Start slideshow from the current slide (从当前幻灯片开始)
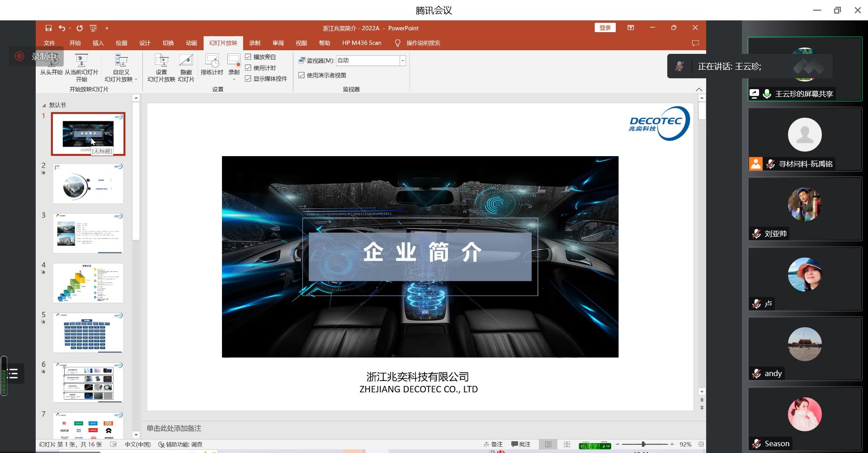This screenshot has width=868, height=453. pyautogui.click(x=81, y=68)
